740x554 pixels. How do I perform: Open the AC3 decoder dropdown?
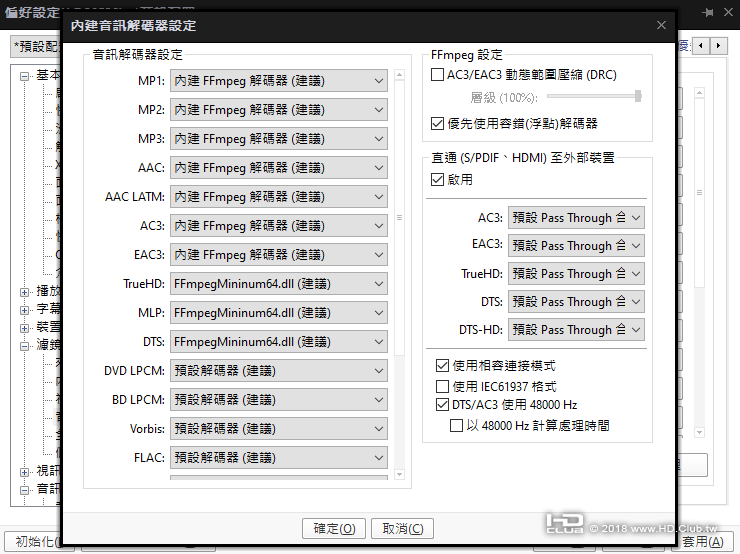[x=278, y=226]
